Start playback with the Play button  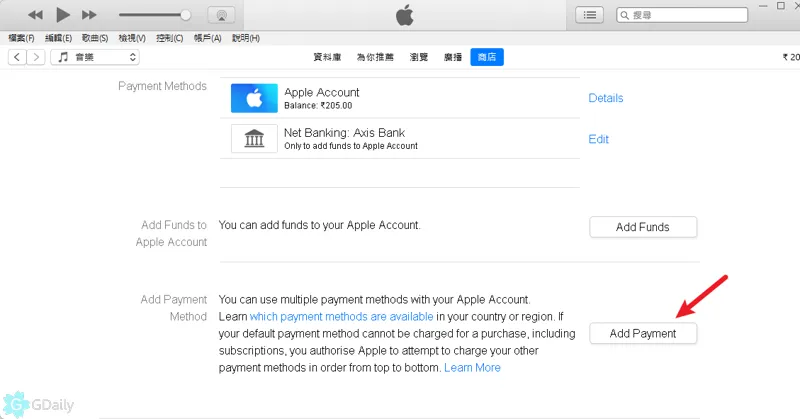(62, 15)
